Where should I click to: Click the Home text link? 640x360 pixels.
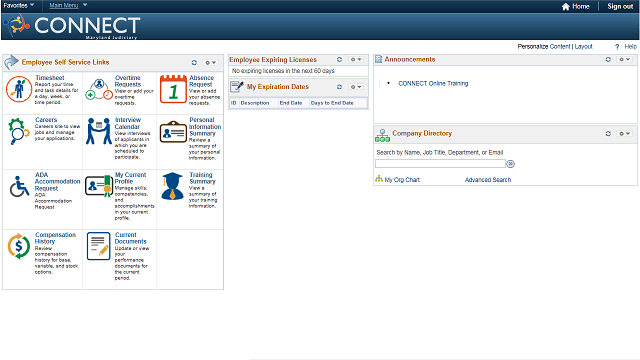point(580,6)
